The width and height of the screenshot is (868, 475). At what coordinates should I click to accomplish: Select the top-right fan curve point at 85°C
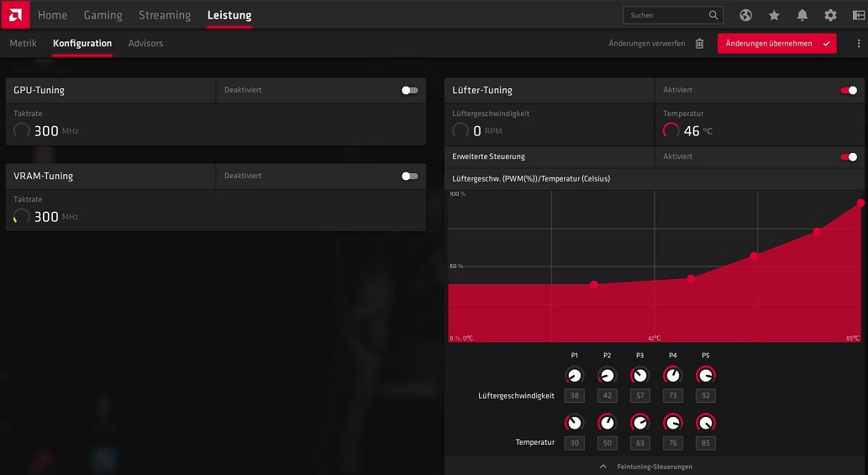click(860, 203)
